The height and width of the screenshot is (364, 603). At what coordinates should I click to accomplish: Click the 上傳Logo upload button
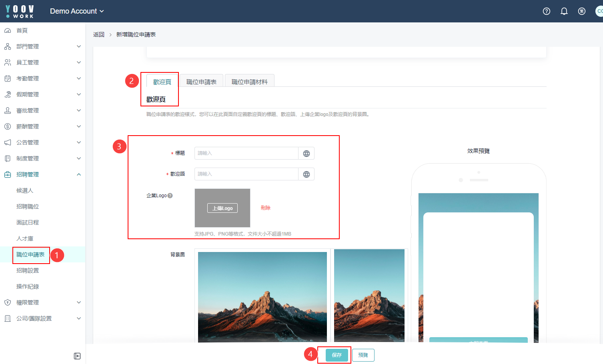222,208
